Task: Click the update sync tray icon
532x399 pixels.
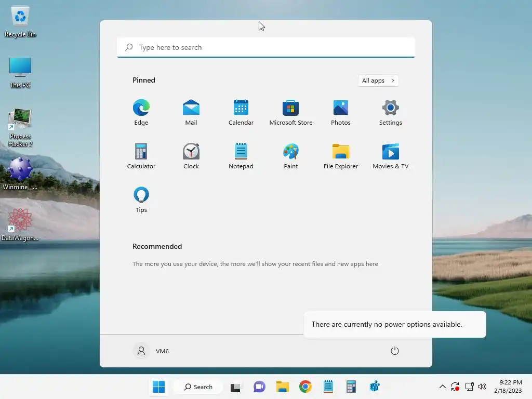Action: pos(455,387)
